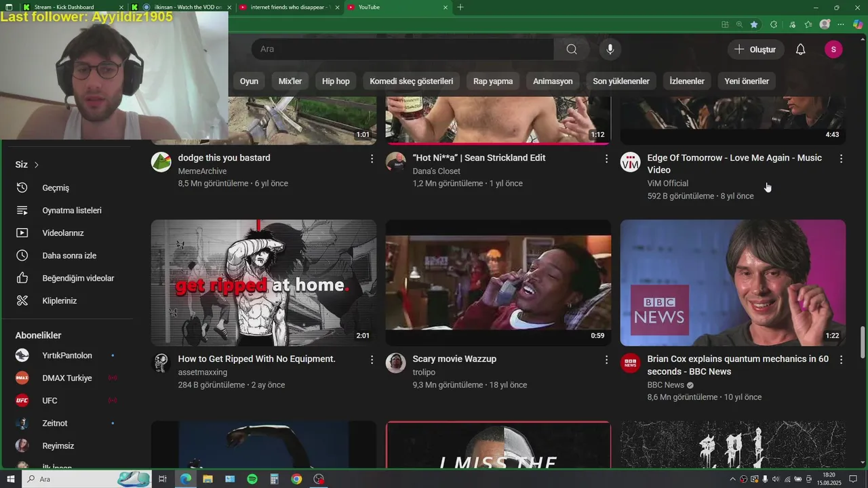Select the Rap yapma chip
Image resolution: width=868 pixels, height=488 pixels.
(493, 81)
